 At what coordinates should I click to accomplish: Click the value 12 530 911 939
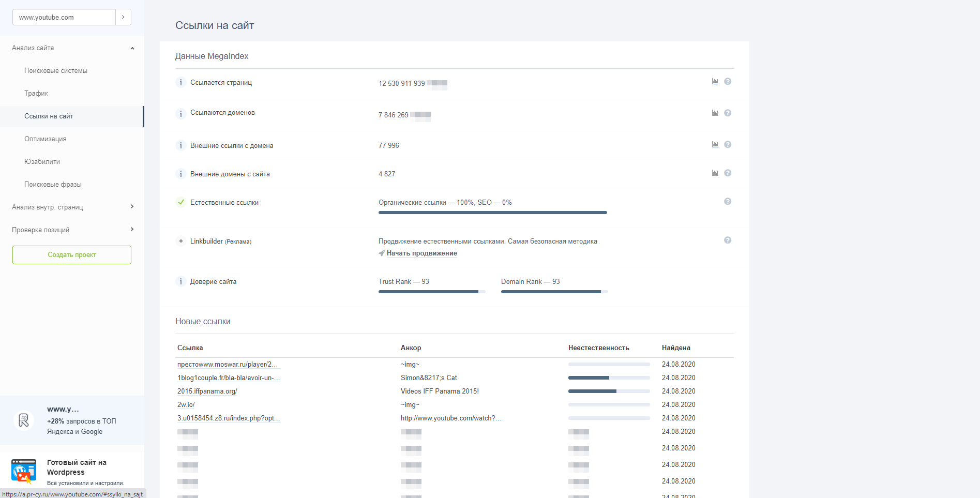pyautogui.click(x=402, y=84)
